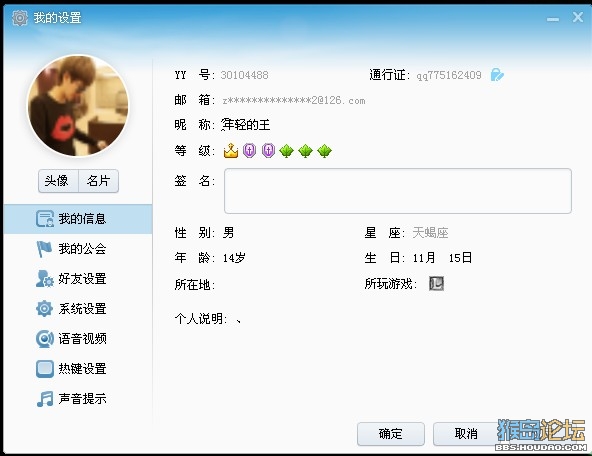This screenshot has height=456, width=592.
Task: Open 我的信息 section
Action: [x=78, y=219]
